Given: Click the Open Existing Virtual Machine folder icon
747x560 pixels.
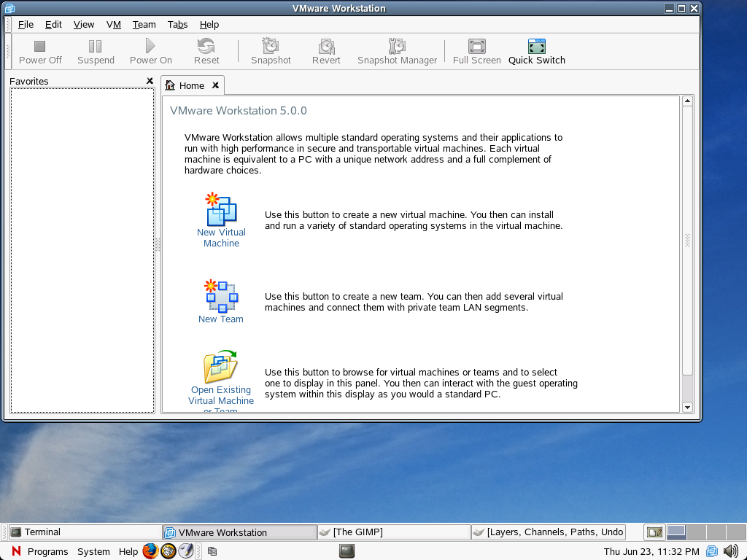Looking at the screenshot, I should pyautogui.click(x=220, y=367).
